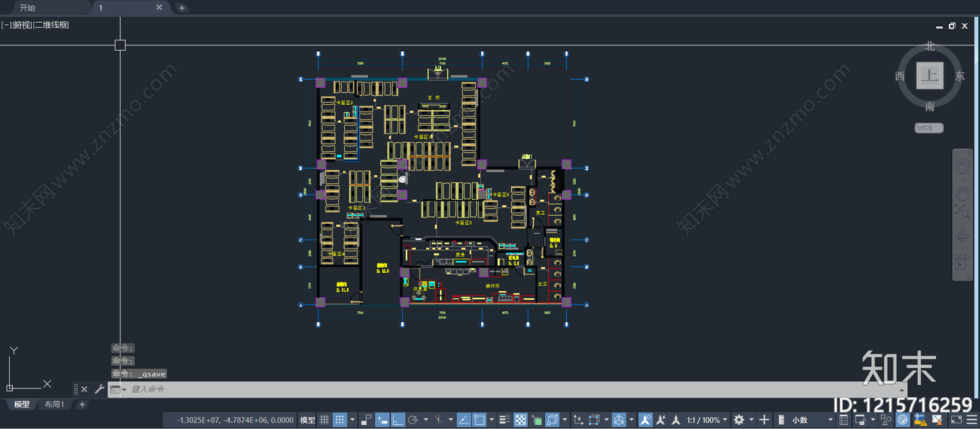The image size is (980, 429).
Task: Click the selection cycling icon
Action: 537,420
